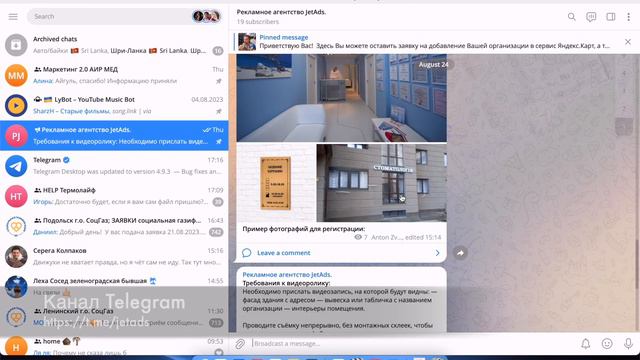Open Archived chats
This screenshot has height=360, width=640.
pos(114,45)
